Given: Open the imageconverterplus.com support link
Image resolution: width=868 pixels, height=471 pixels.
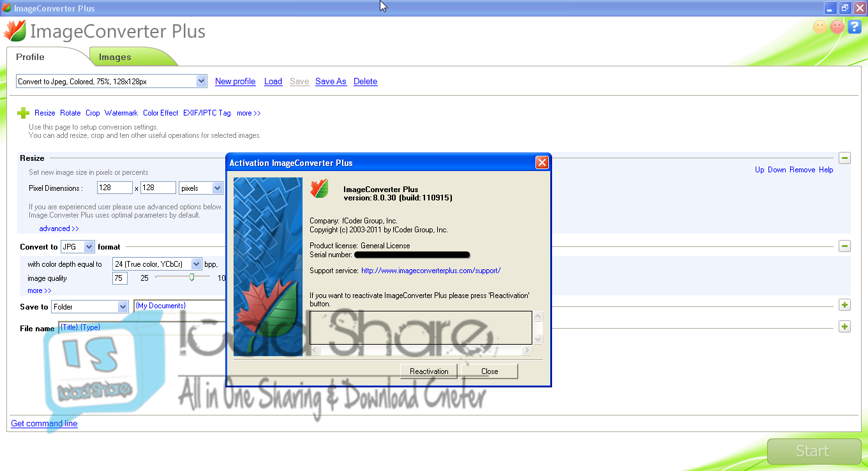Looking at the screenshot, I should coord(431,271).
